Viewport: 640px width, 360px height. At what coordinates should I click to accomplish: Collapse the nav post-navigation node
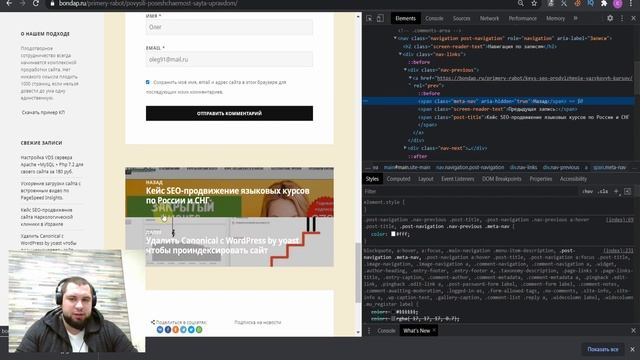point(395,38)
